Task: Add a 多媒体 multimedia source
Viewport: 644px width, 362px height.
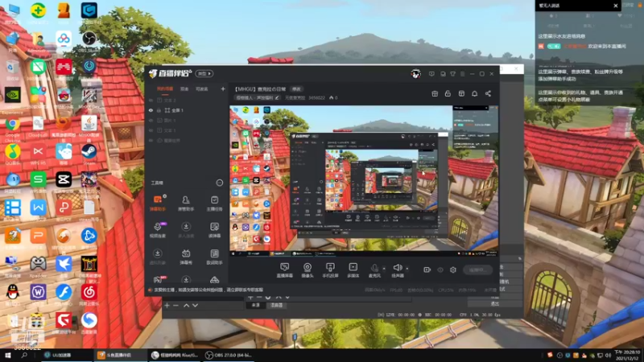Action: 353,270
